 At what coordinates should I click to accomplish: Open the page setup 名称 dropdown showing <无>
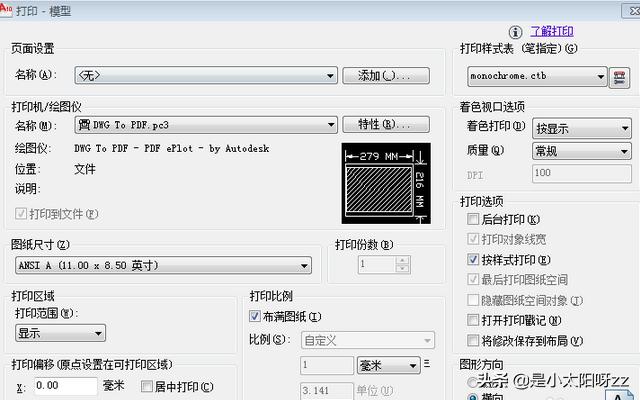(206, 76)
